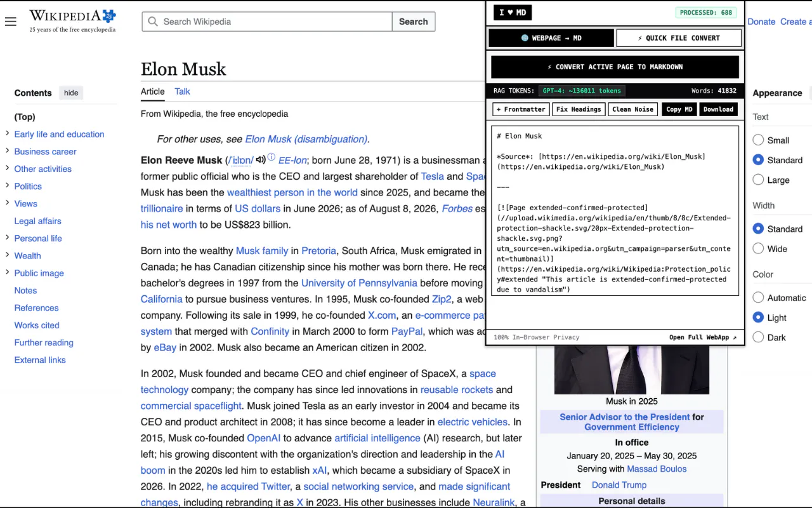Go to External links section
The height and width of the screenshot is (508, 812).
coord(40,360)
